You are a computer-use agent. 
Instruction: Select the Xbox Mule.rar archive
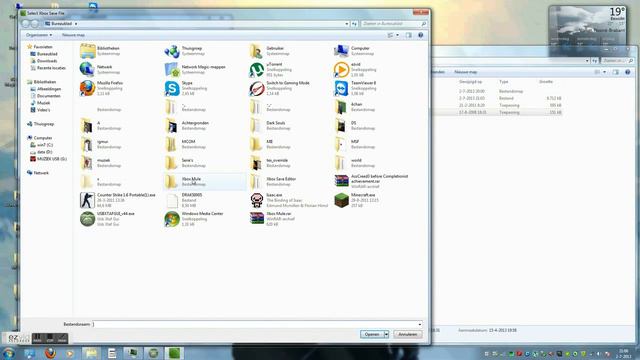point(257,219)
